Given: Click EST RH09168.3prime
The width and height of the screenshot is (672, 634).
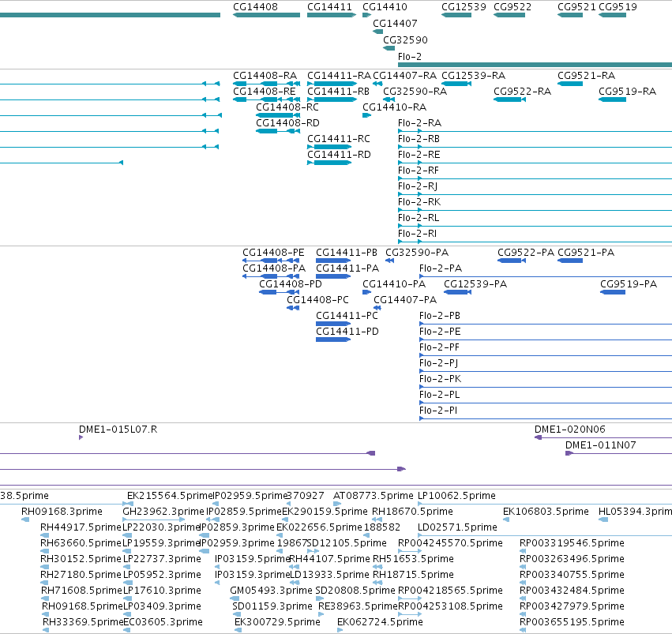Looking at the screenshot, I should (x=62, y=512).
